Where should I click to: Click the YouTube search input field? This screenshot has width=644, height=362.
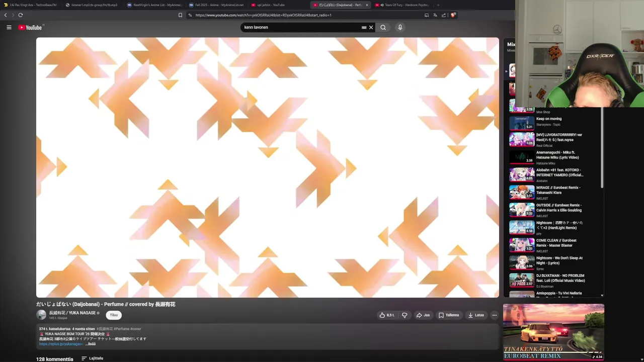301,27
